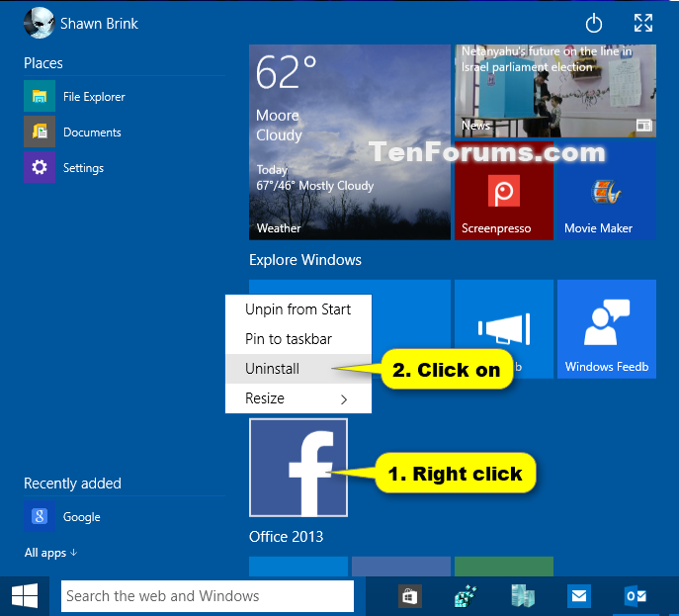Launch the Screenpresso tile

tap(504, 191)
